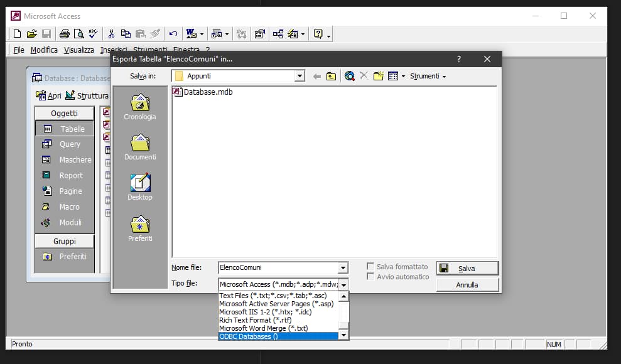621x364 pixels.
Task: Open Preferiti in places bar
Action: click(140, 228)
